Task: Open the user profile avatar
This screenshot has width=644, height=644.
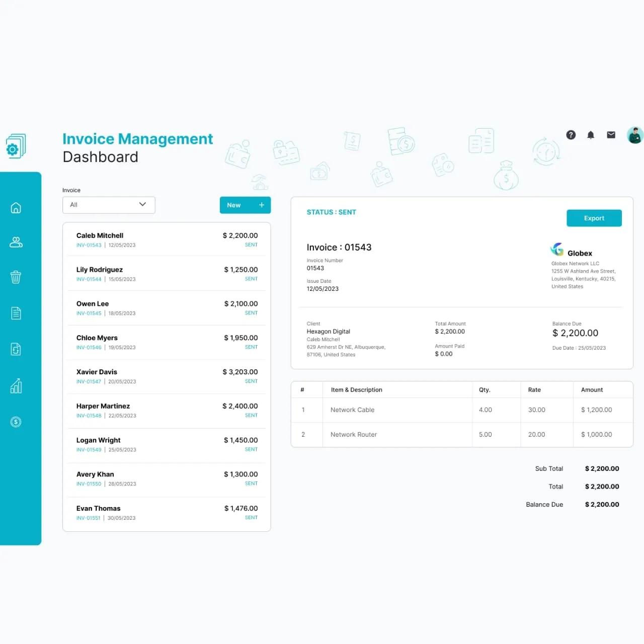Action: point(635,135)
